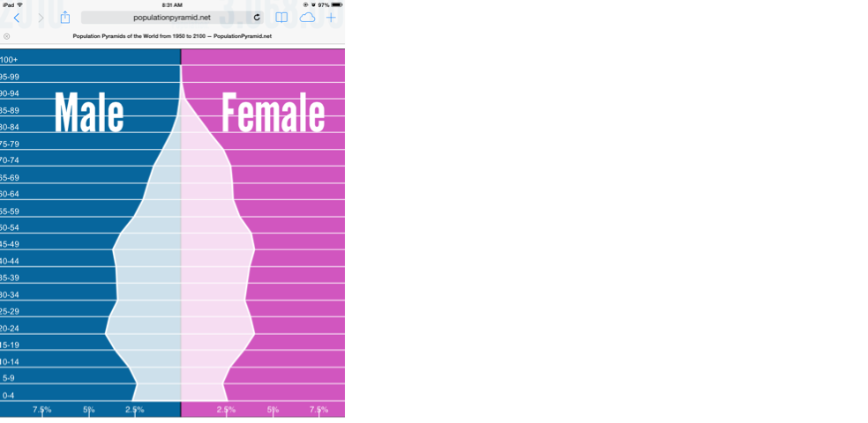The height and width of the screenshot is (423, 868).
Task: Click the Male label on the chart
Action: coord(89,114)
